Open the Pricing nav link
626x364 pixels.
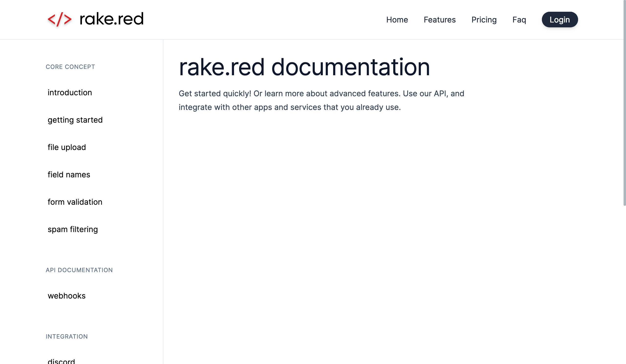[x=484, y=20]
